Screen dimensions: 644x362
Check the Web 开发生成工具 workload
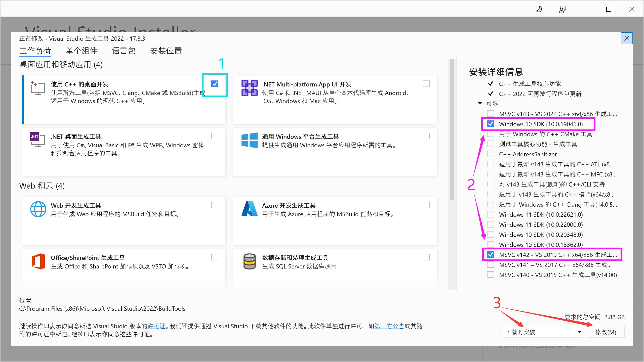point(215,205)
